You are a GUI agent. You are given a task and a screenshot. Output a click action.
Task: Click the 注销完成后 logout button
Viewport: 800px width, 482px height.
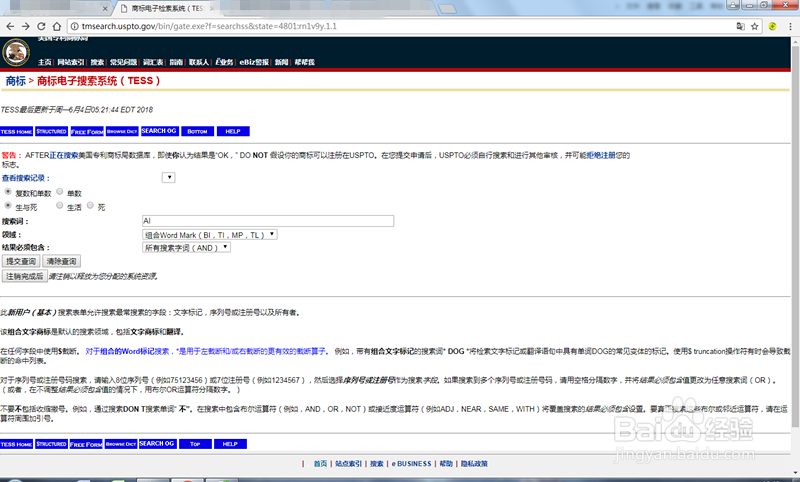pos(24,276)
